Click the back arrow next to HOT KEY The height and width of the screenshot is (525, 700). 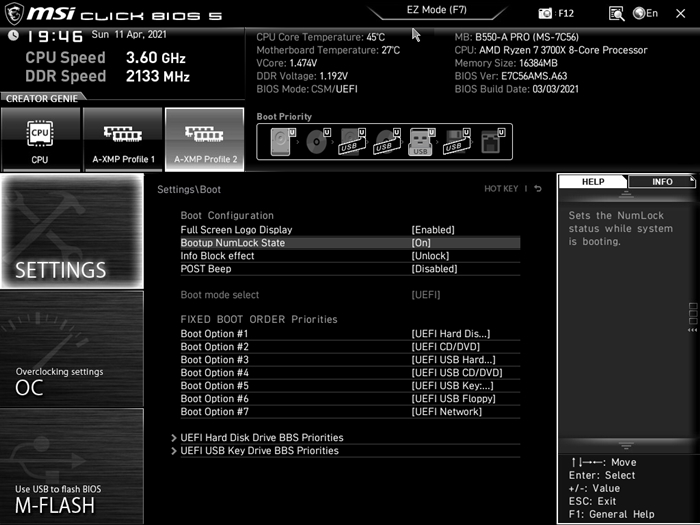click(538, 189)
